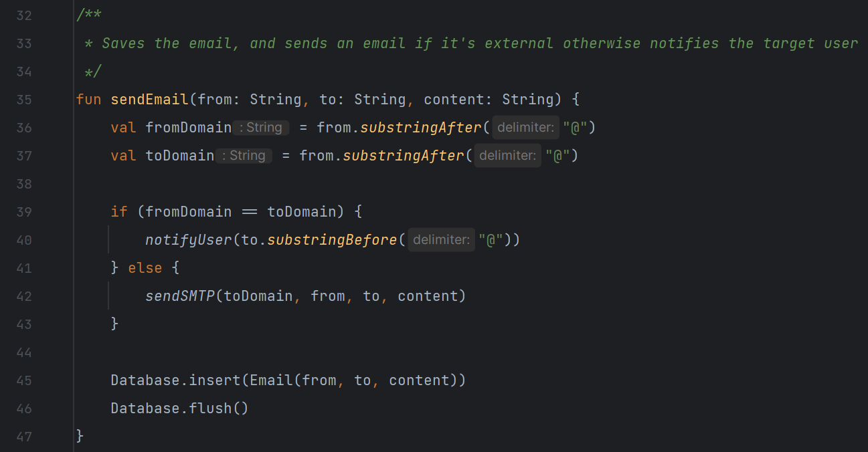Screen dimensions: 868x452
Task: Click the fun keyword before sendEmail
Action: 88,100
